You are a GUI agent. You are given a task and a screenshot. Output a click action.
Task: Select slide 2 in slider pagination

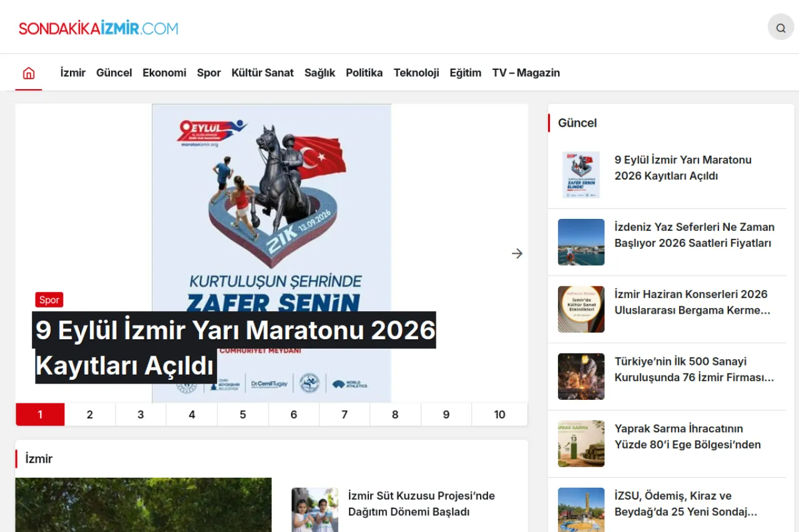90,414
